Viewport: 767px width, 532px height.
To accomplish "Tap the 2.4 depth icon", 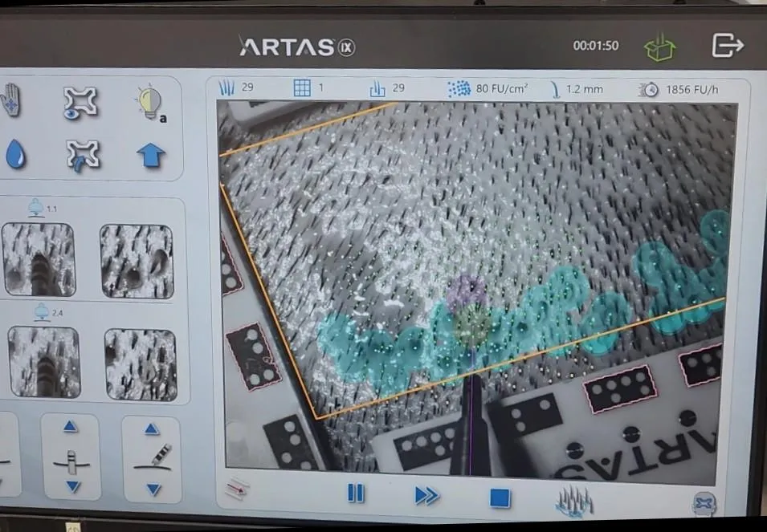I will tap(42, 311).
